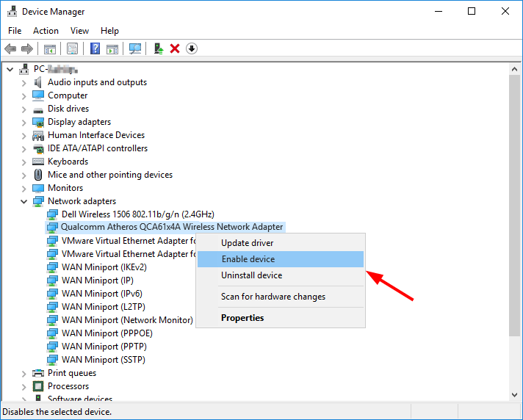Click the show/hide console tree icon
523x420 pixels.
point(49,48)
